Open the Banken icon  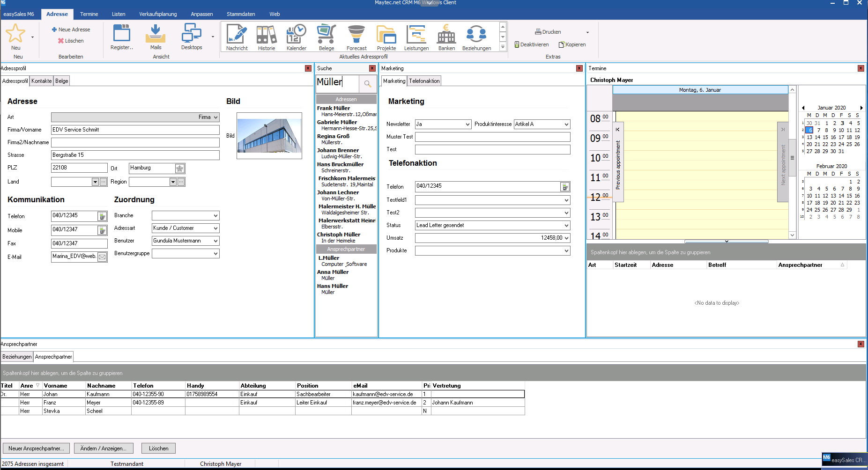[446, 34]
